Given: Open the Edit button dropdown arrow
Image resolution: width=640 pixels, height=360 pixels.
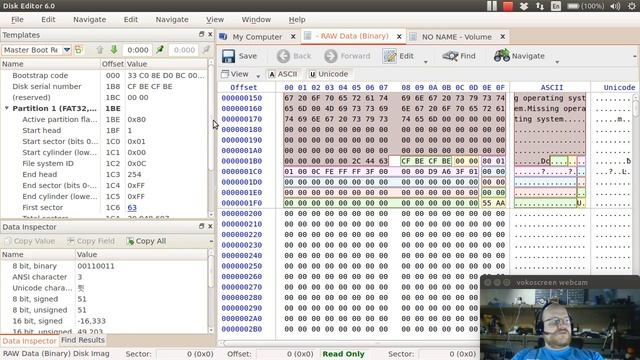Looking at the screenshot, I should [426, 62].
